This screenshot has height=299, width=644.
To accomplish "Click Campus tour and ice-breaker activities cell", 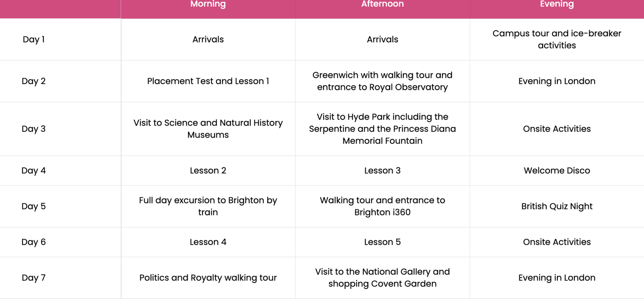I will pos(557,39).
